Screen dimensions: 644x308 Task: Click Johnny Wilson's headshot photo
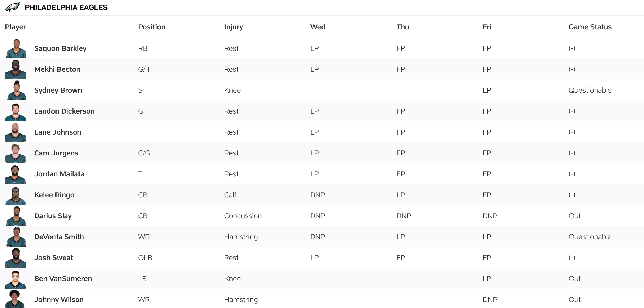coord(15,299)
